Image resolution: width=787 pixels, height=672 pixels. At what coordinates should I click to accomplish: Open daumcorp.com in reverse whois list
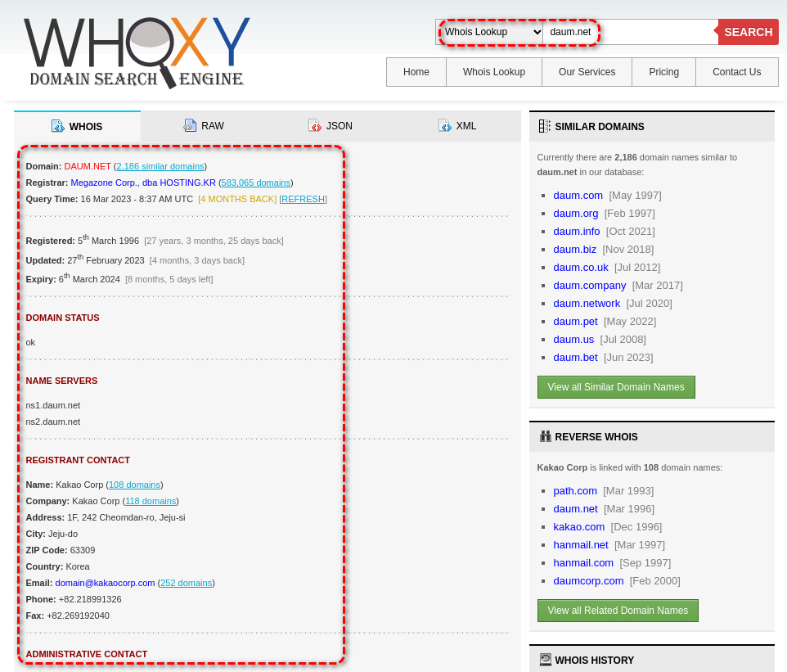click(588, 582)
